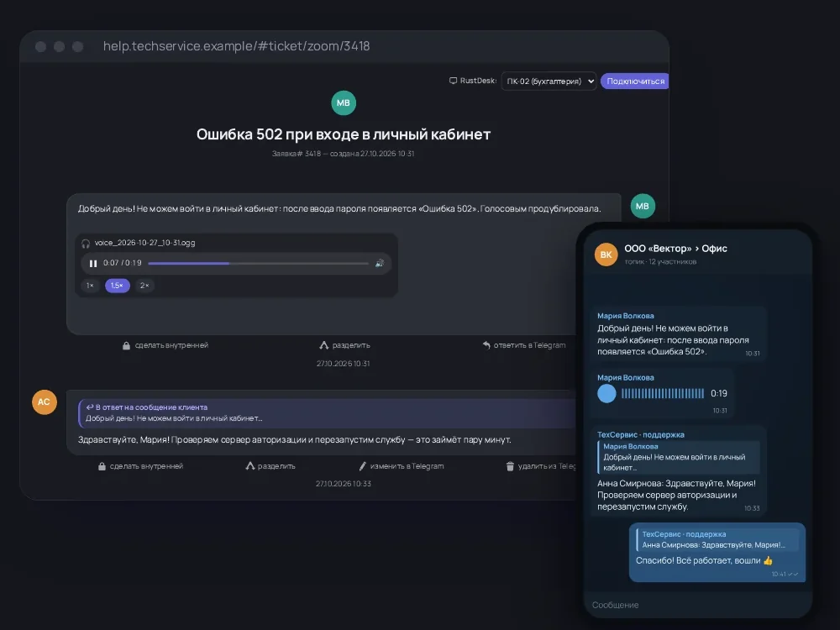Select the 1.5× playback speed
Screen dimensions: 840x630
pyautogui.click(x=118, y=286)
